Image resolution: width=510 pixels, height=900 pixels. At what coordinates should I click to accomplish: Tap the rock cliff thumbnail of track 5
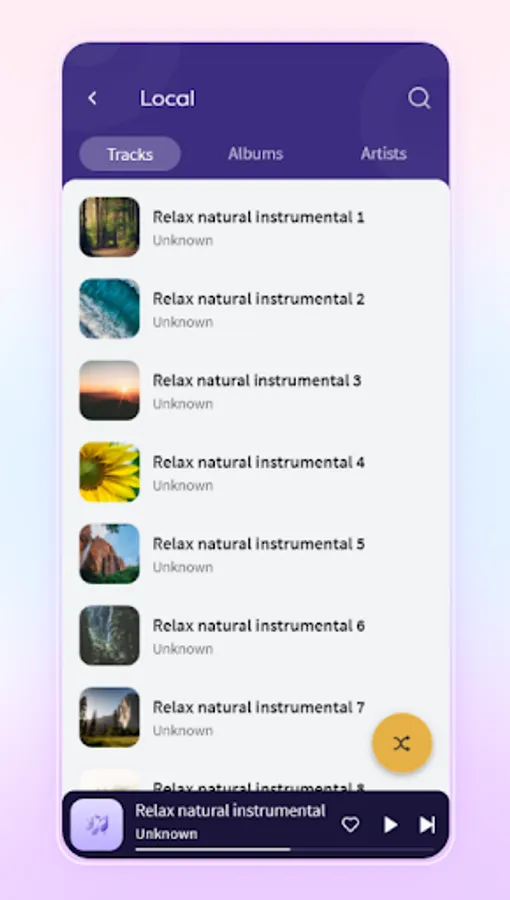pos(110,554)
